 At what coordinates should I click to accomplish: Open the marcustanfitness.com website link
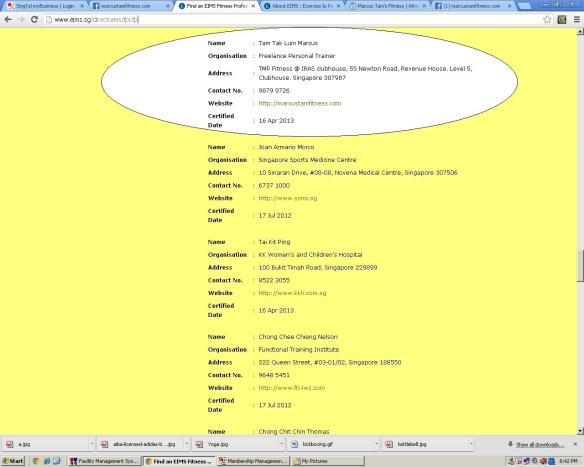(x=299, y=104)
